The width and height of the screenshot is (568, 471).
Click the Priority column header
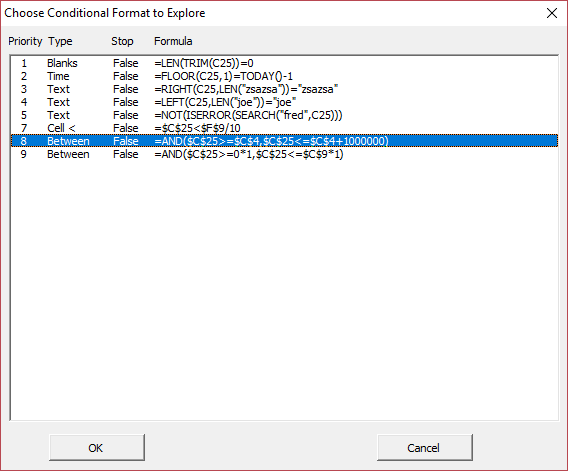coord(25,41)
